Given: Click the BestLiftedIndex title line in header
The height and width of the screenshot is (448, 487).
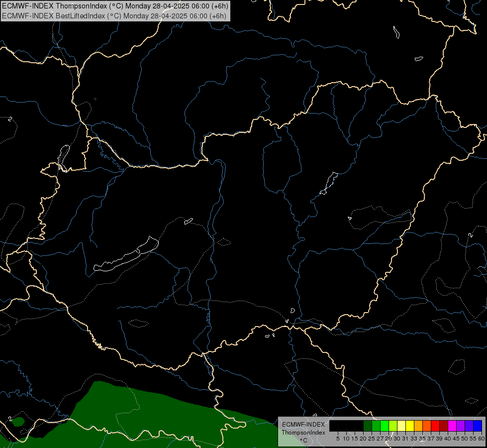Looking at the screenshot, I should (x=114, y=16).
